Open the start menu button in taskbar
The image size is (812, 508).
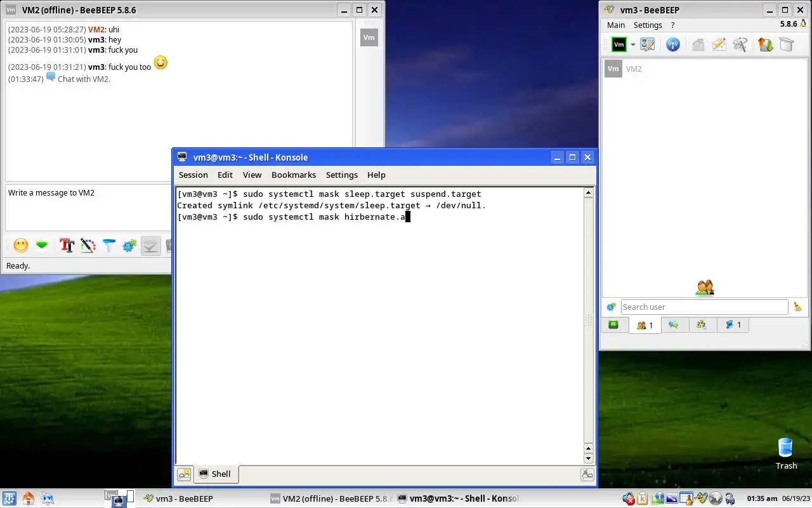click(9, 498)
